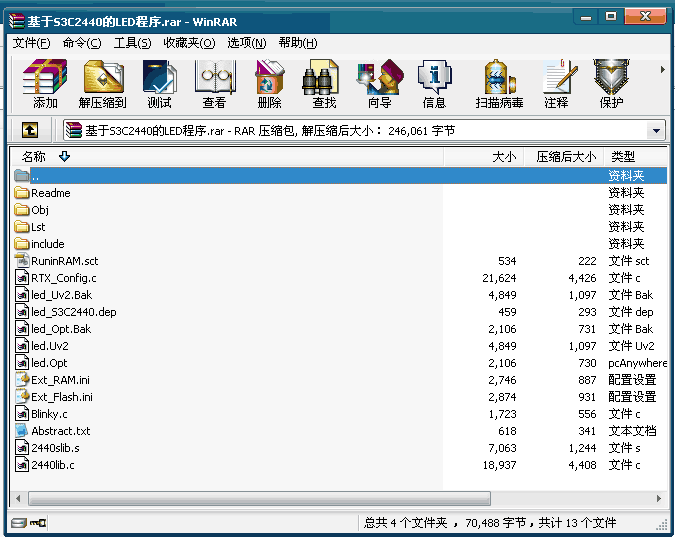Click the pcAnywhere type cell

tap(637, 363)
